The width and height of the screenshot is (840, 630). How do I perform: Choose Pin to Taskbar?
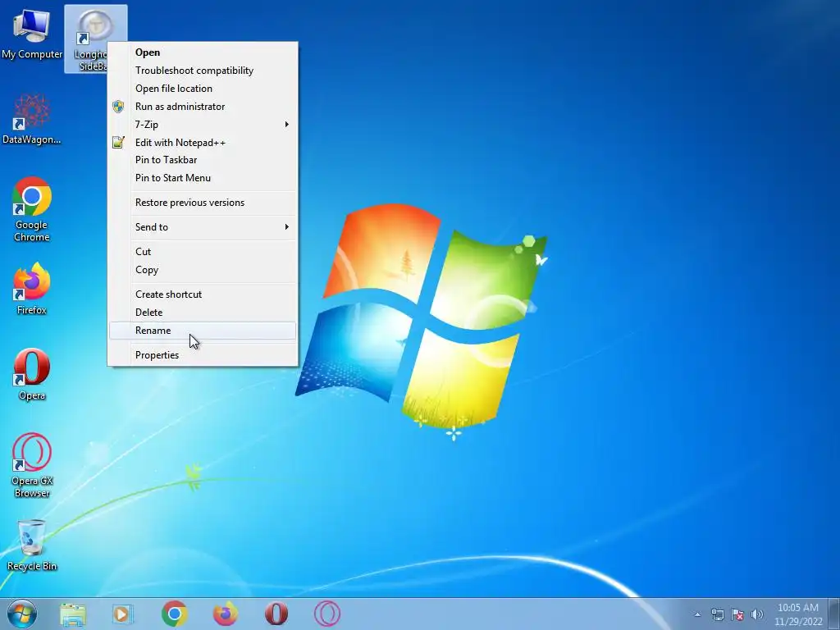pyautogui.click(x=203, y=160)
